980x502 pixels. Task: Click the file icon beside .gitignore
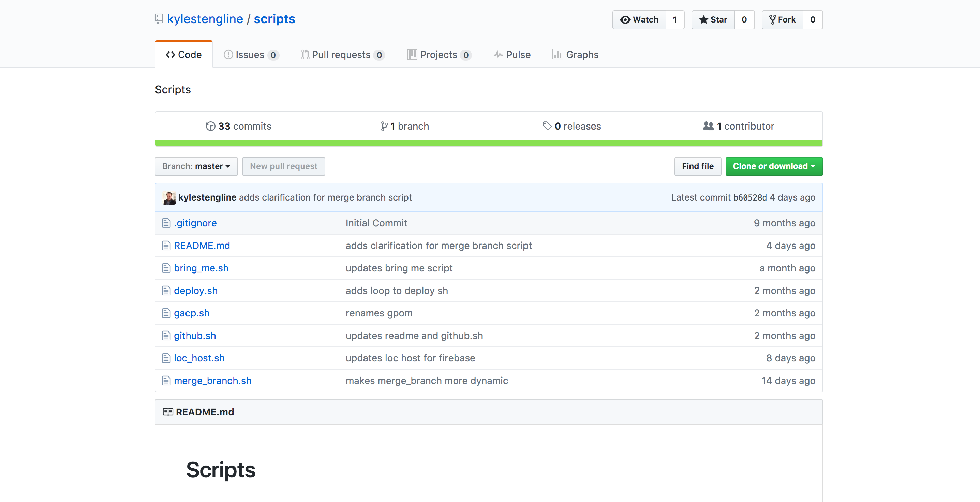pos(166,223)
